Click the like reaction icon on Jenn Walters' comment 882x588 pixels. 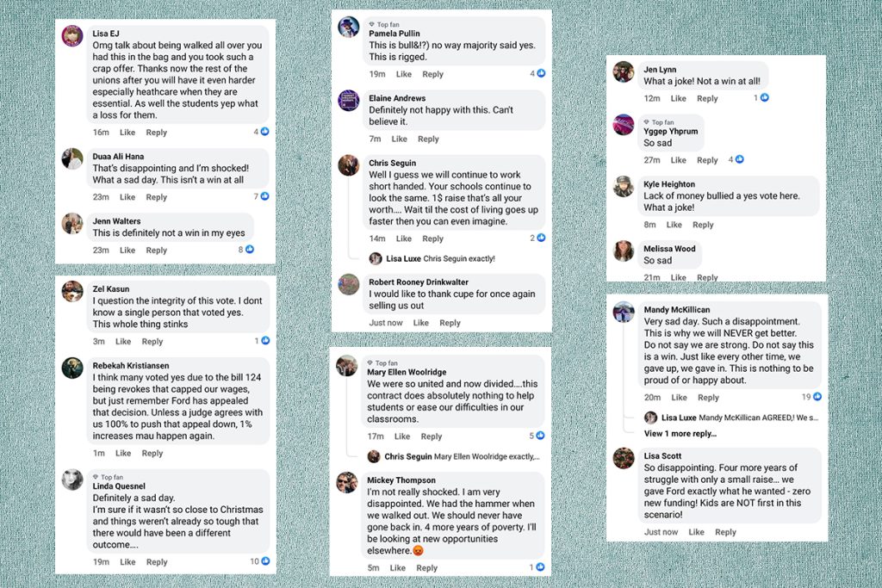250,249
